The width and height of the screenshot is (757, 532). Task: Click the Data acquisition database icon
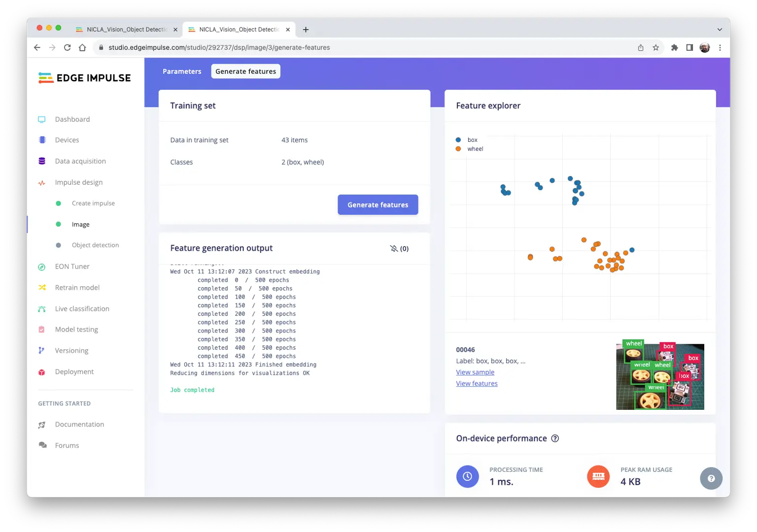pos(42,161)
